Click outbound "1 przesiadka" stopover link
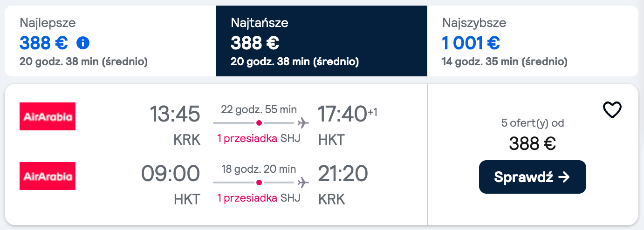This screenshot has width=644, height=230. (x=247, y=138)
